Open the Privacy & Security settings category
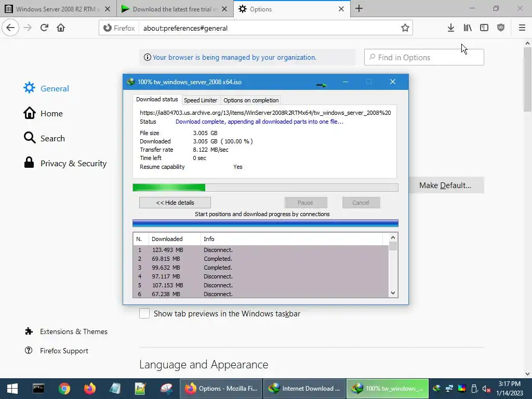 [65, 163]
